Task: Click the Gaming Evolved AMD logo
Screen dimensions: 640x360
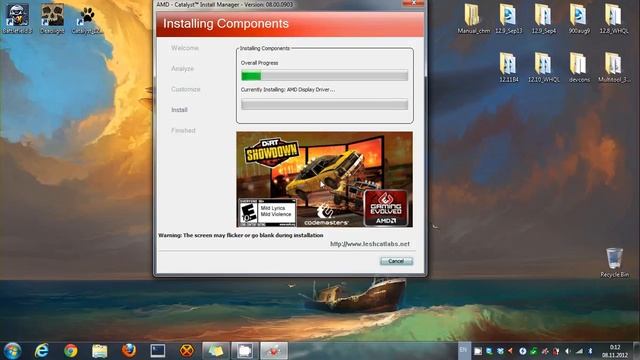Action: pyautogui.click(x=386, y=208)
